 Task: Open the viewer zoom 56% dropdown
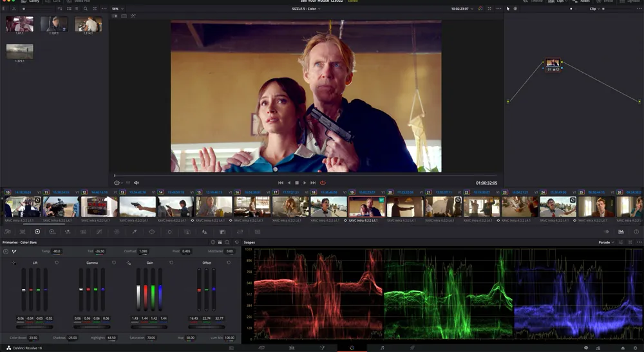point(117,8)
